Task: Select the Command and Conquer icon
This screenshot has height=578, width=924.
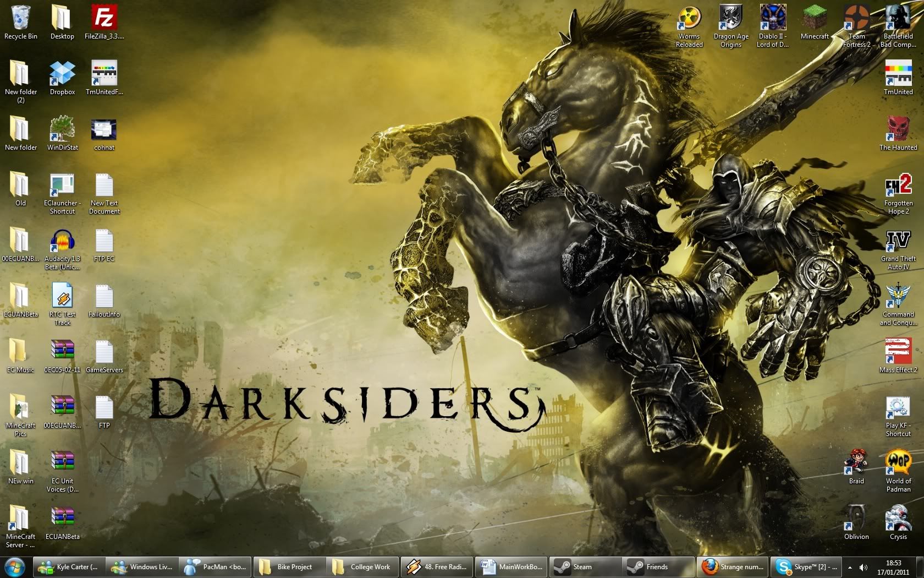Action: tap(898, 304)
